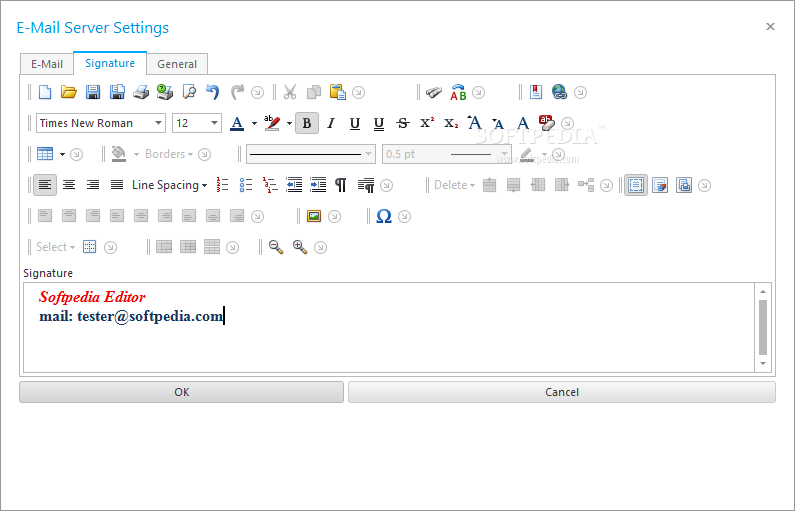Insert a table using the table icon
This screenshot has width=795, height=511.
click(45, 154)
